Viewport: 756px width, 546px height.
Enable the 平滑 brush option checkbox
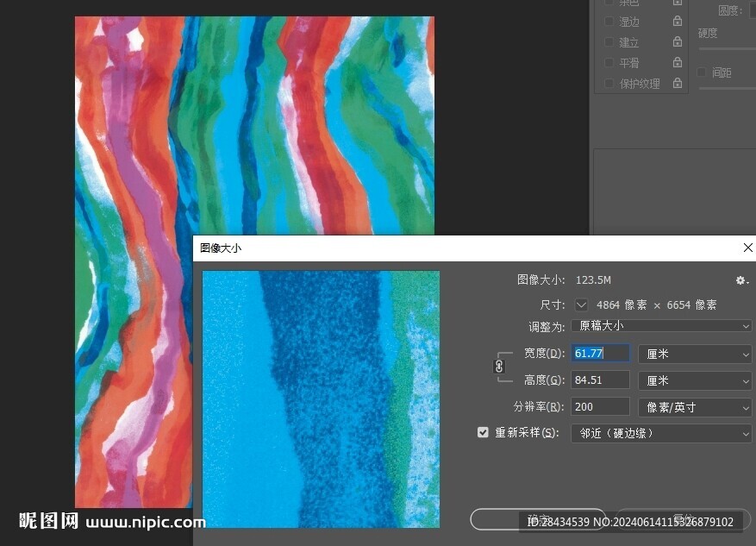tap(609, 63)
